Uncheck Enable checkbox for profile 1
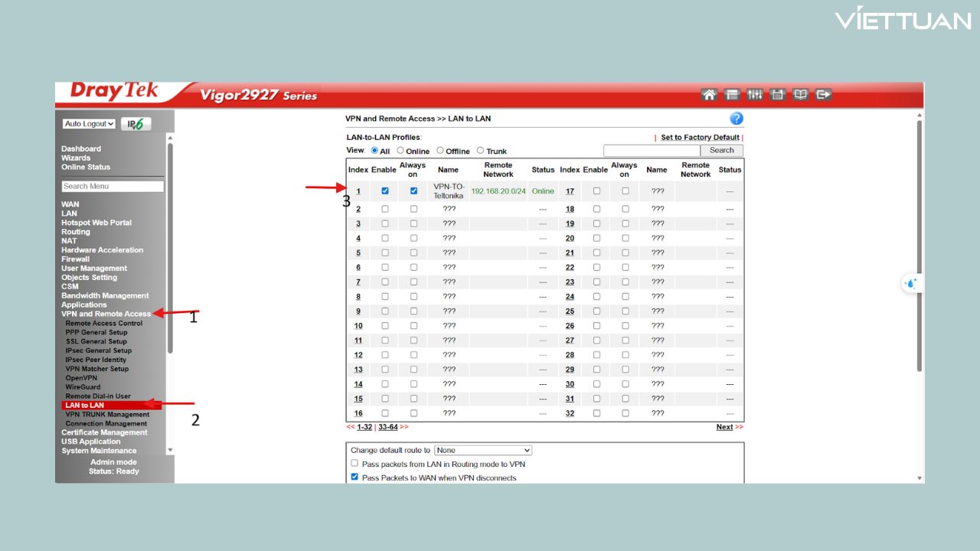The width and height of the screenshot is (980, 551). [385, 191]
